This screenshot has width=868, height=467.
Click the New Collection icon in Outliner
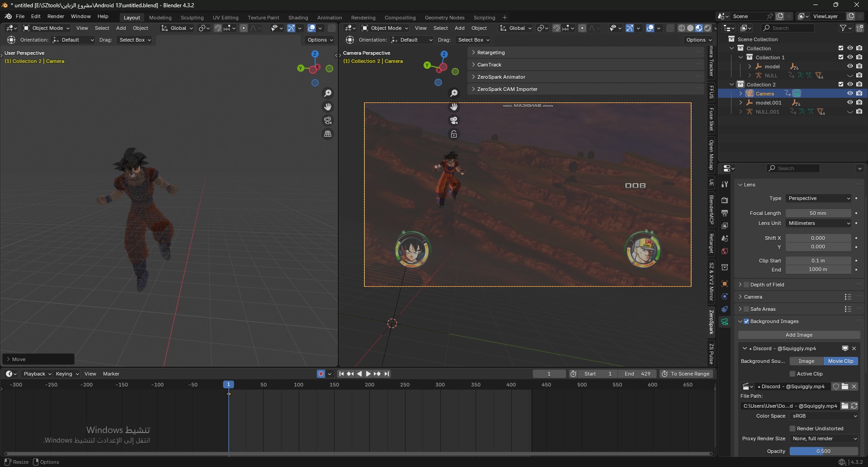click(x=859, y=28)
